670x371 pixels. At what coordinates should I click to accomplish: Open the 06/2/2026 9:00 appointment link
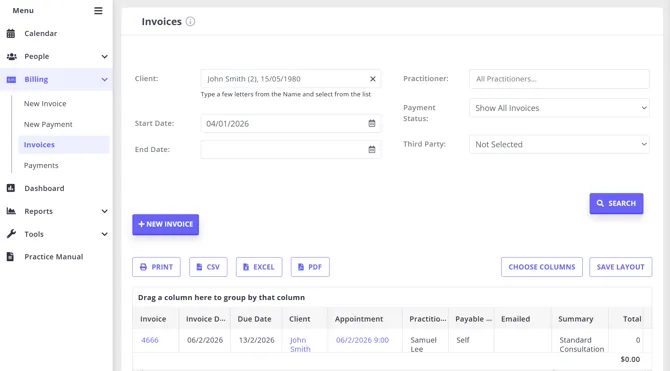coord(362,340)
